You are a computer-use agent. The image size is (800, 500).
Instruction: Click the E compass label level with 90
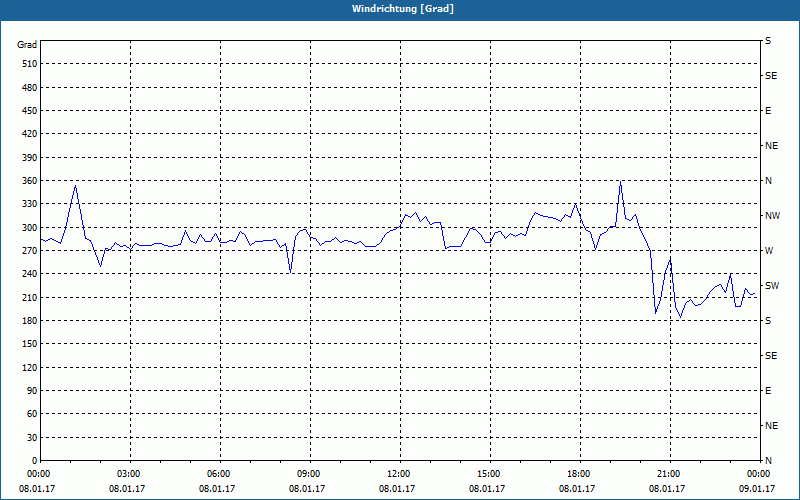click(x=768, y=391)
